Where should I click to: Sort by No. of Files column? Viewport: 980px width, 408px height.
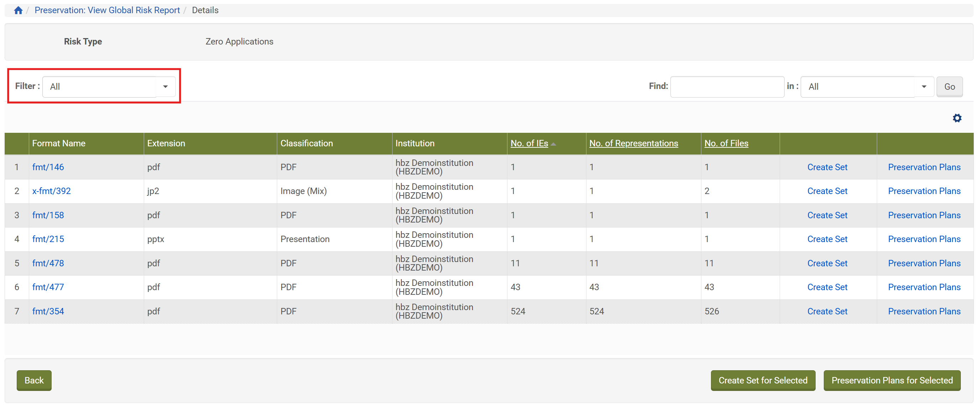coord(726,143)
